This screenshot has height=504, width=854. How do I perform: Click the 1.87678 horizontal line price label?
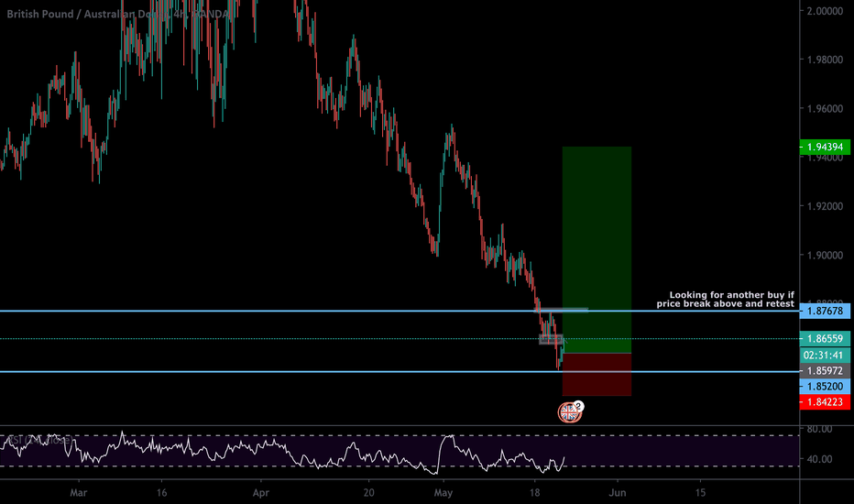coord(825,312)
